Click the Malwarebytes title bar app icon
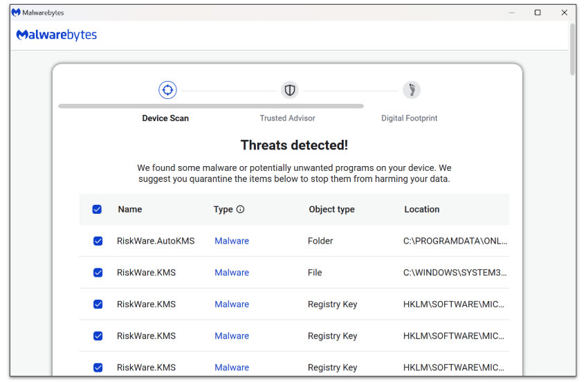The width and height of the screenshot is (588, 382). (16, 12)
